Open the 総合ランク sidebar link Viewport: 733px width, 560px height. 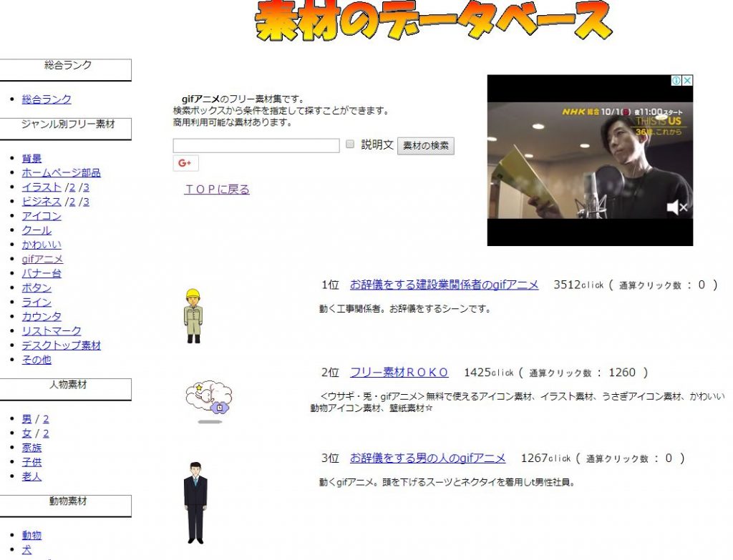click(x=47, y=99)
